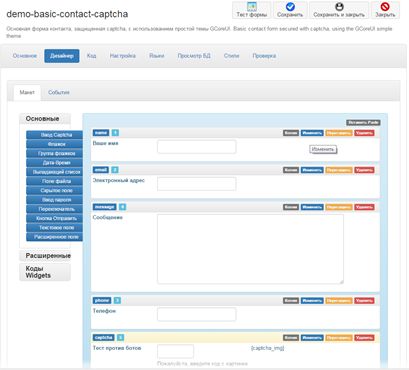This screenshot has width=409, height=370.
Task: Open the Настройка tab
Action: pos(123,56)
